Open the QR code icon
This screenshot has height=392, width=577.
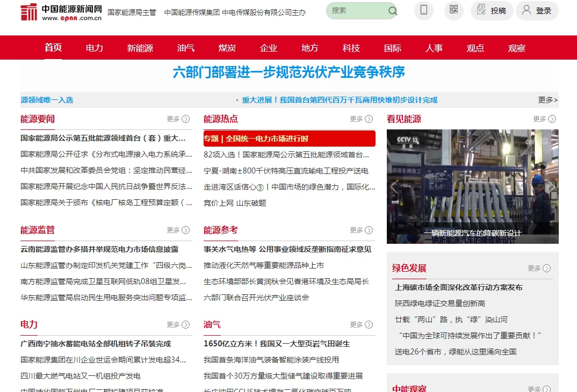point(453,11)
